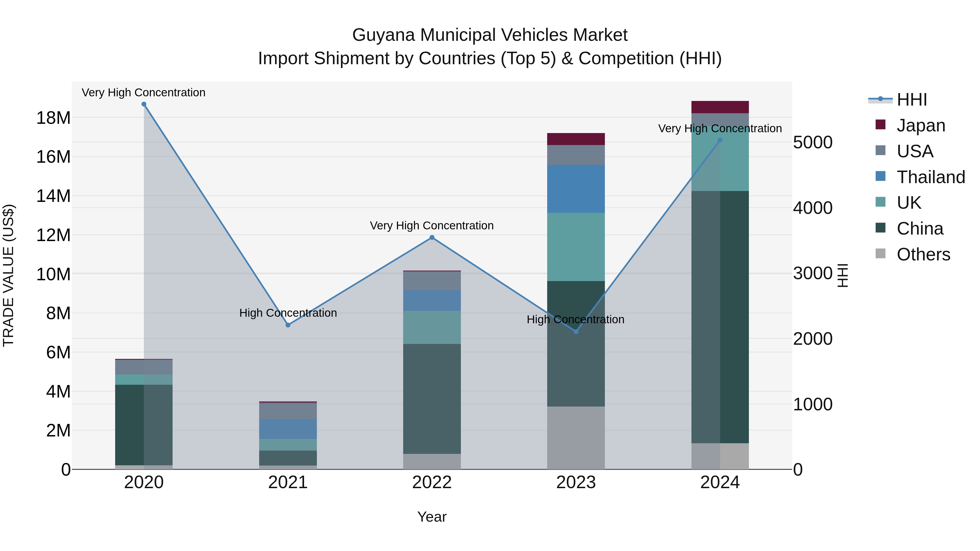Click the Japan maroon legend swatch

click(x=880, y=124)
